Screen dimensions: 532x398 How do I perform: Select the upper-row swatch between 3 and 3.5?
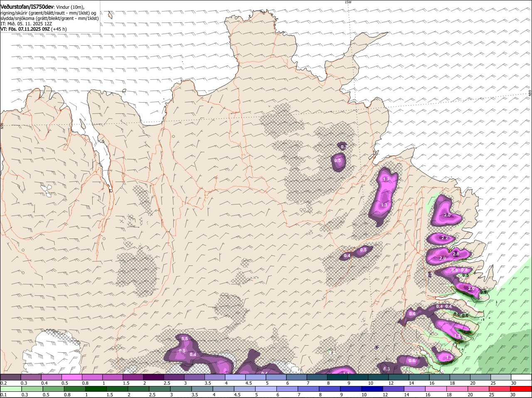(194, 377)
